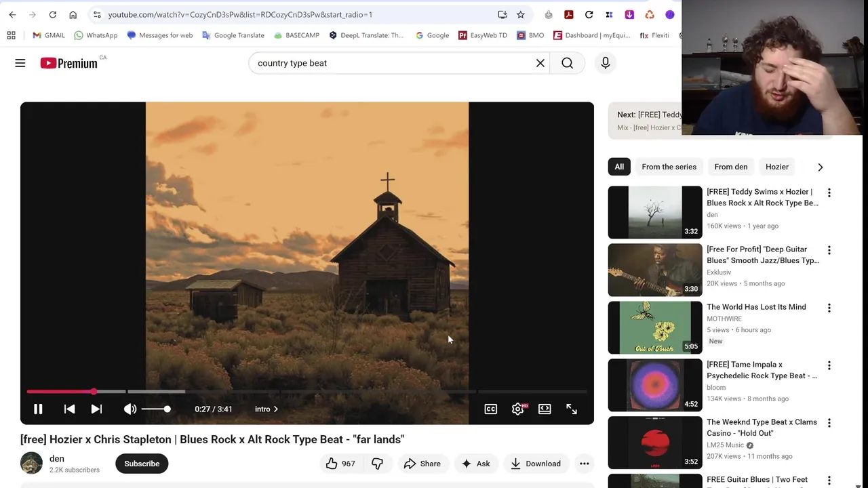The height and width of the screenshot is (488, 868).
Task: Skip to the previous video
Action: (x=69, y=409)
